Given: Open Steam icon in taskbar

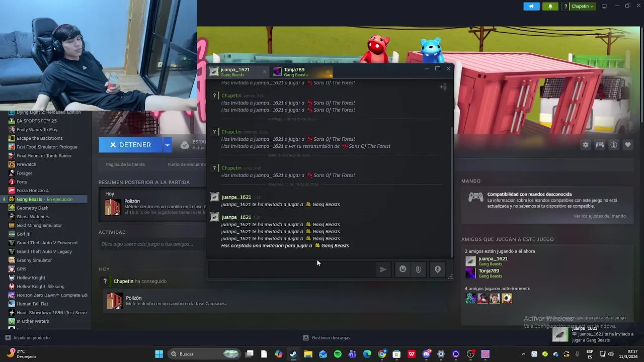Looking at the screenshot, I should (x=293, y=354).
